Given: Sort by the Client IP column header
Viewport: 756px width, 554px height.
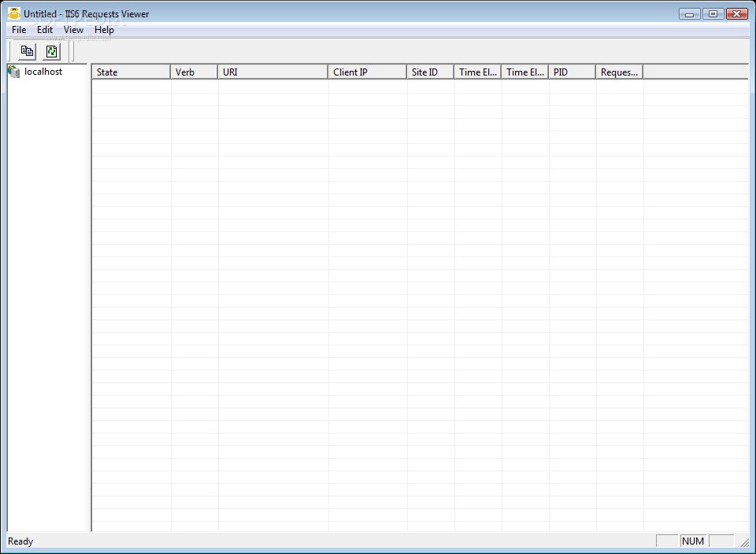Looking at the screenshot, I should coord(368,72).
